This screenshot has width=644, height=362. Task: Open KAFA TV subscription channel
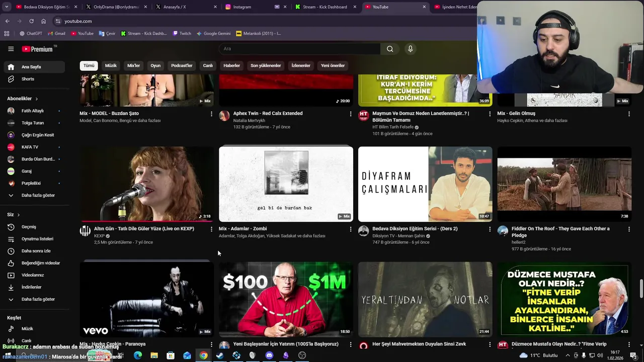point(34,147)
